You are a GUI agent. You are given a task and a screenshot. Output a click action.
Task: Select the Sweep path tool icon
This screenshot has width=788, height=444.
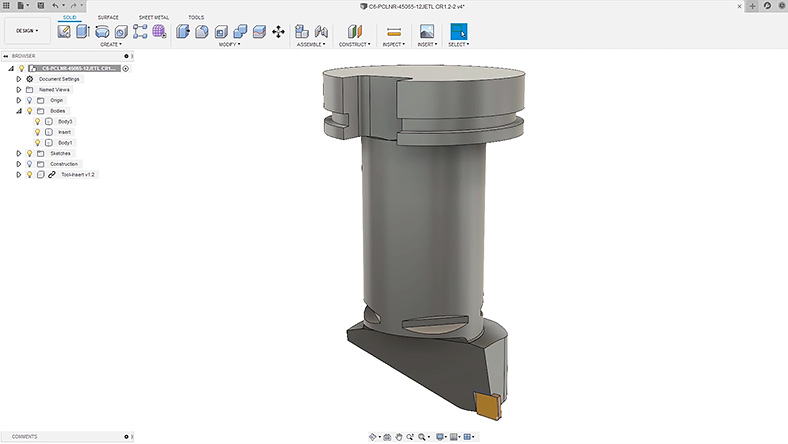pos(140,32)
